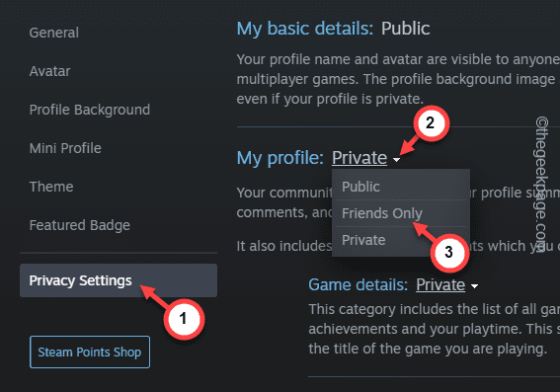560x392 pixels.
Task: Go to the Avatar section
Action: (49, 71)
